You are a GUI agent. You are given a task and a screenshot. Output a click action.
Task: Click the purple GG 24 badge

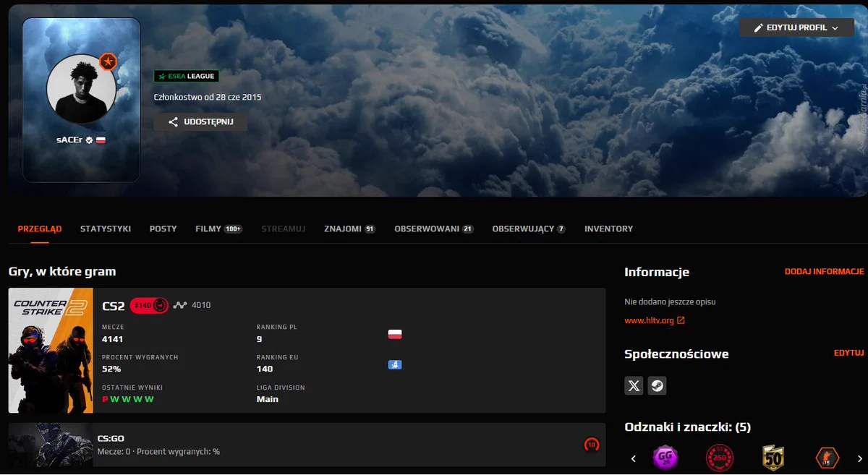click(665, 458)
